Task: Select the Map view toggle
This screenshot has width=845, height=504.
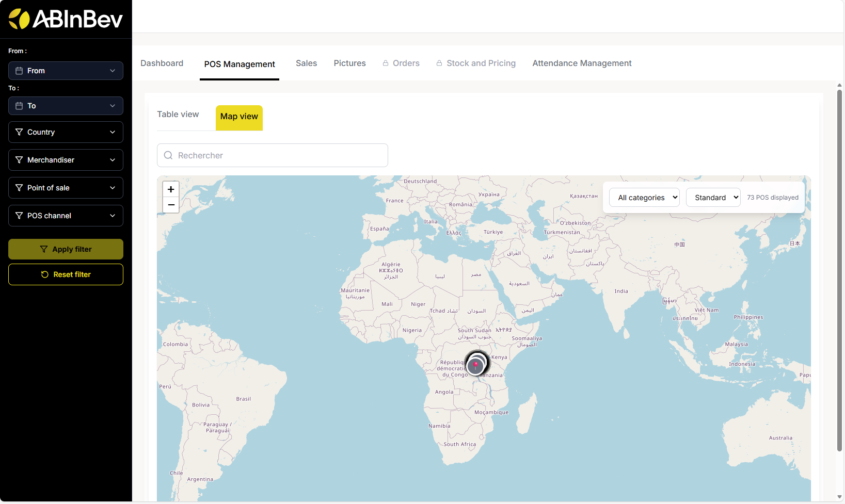Action: coord(239,117)
